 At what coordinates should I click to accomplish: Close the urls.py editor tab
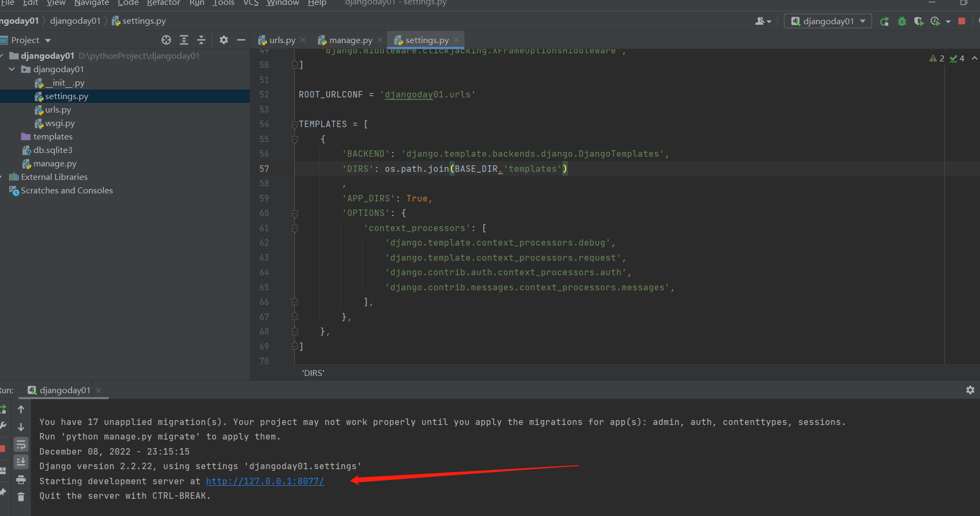[x=304, y=40]
